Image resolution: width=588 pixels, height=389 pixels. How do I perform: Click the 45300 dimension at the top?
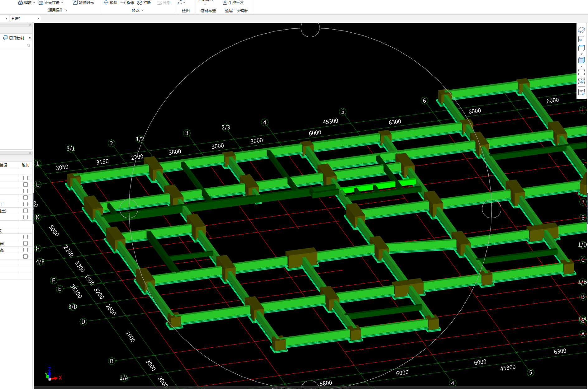[x=330, y=121]
